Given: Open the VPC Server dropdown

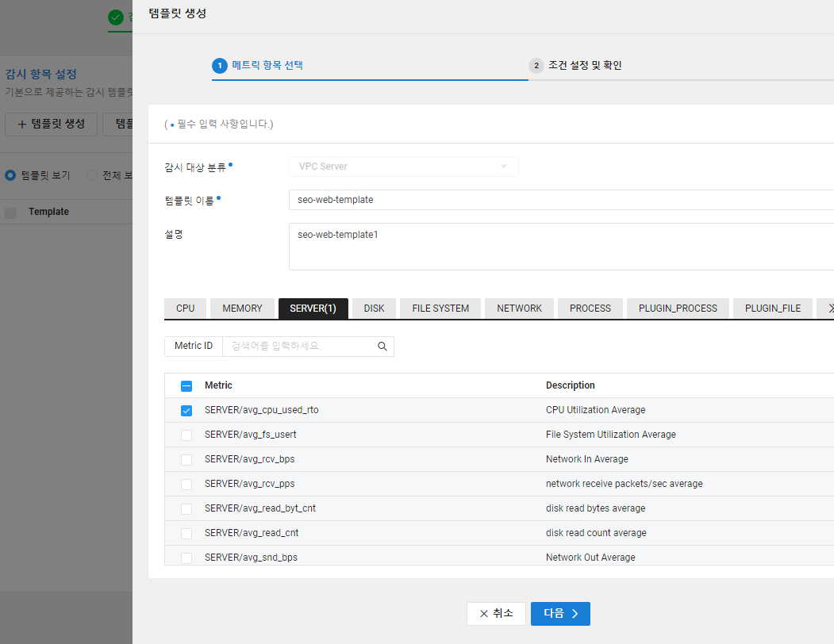Looking at the screenshot, I should point(404,167).
